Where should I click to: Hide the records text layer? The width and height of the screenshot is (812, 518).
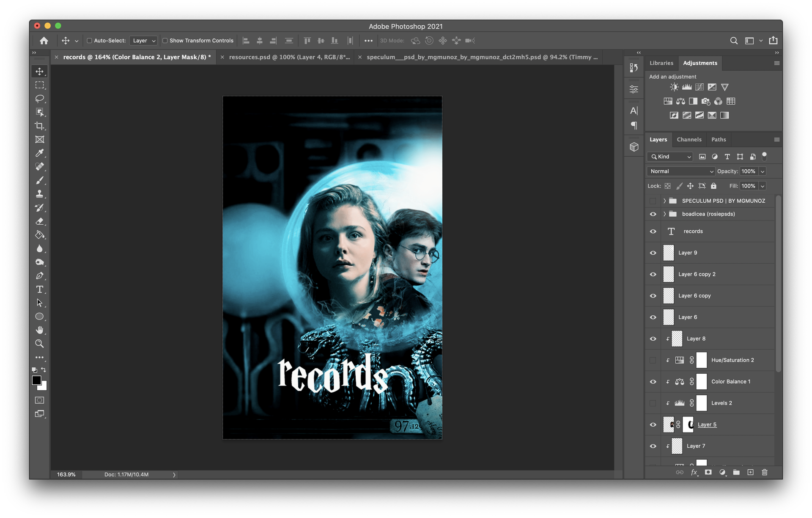point(653,231)
